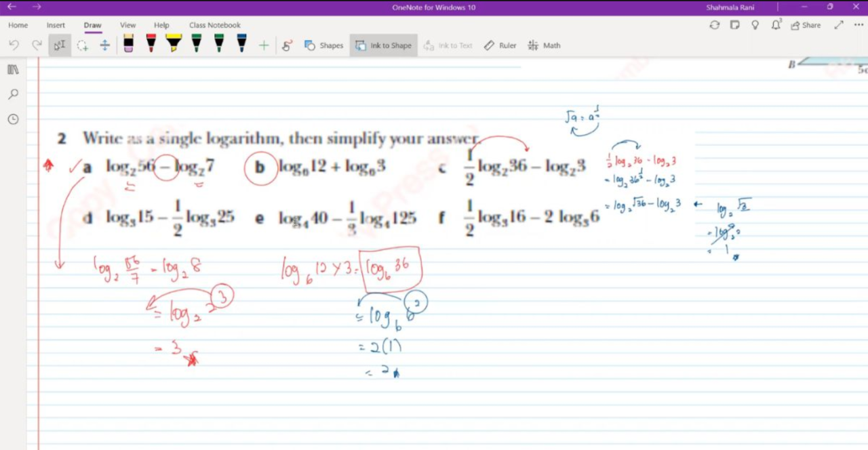Select the blue pen
The image size is (868, 450).
(241, 43)
